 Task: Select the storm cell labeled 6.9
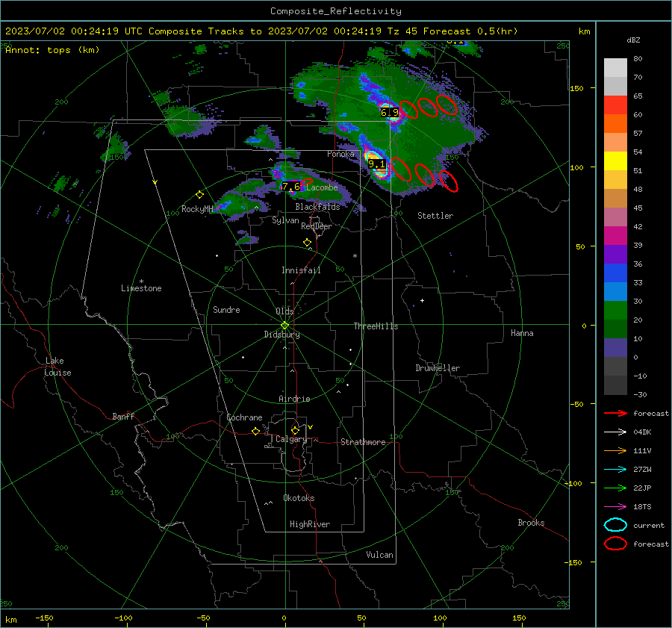[x=390, y=112]
